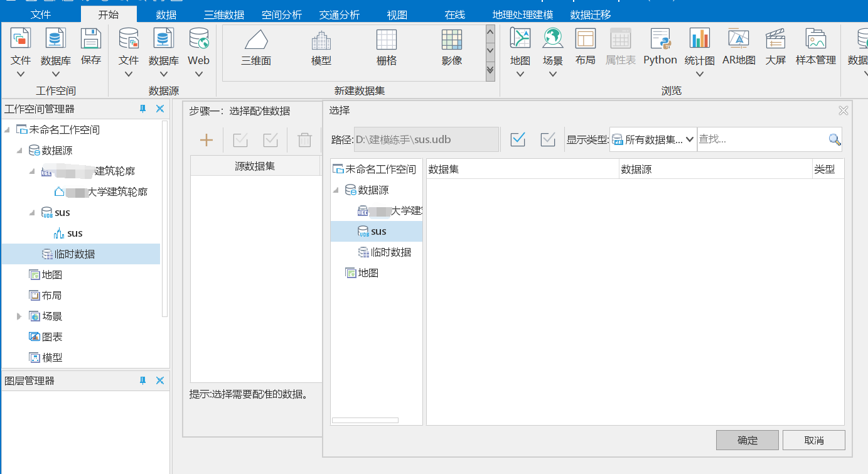The image size is (868, 474).
Task: Open the 显示类型 dropdown
Action: (653, 139)
